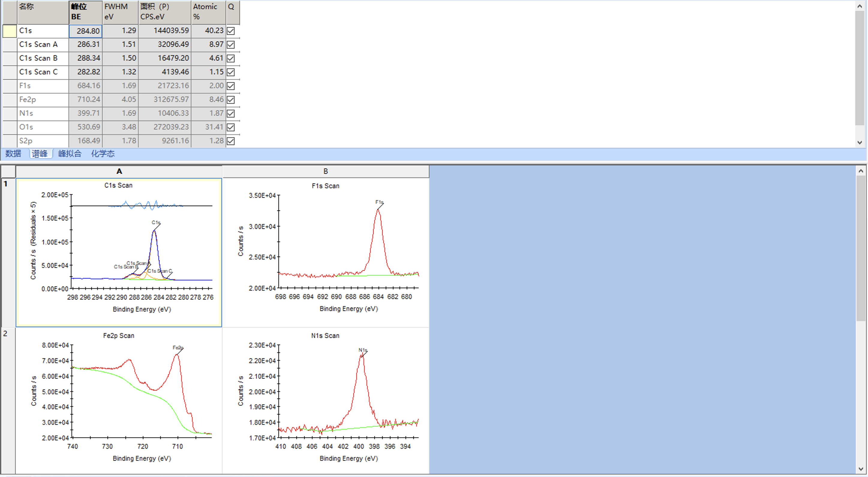This screenshot has height=477, width=868.
Task: Open the 化学态 tab
Action: [x=103, y=154]
